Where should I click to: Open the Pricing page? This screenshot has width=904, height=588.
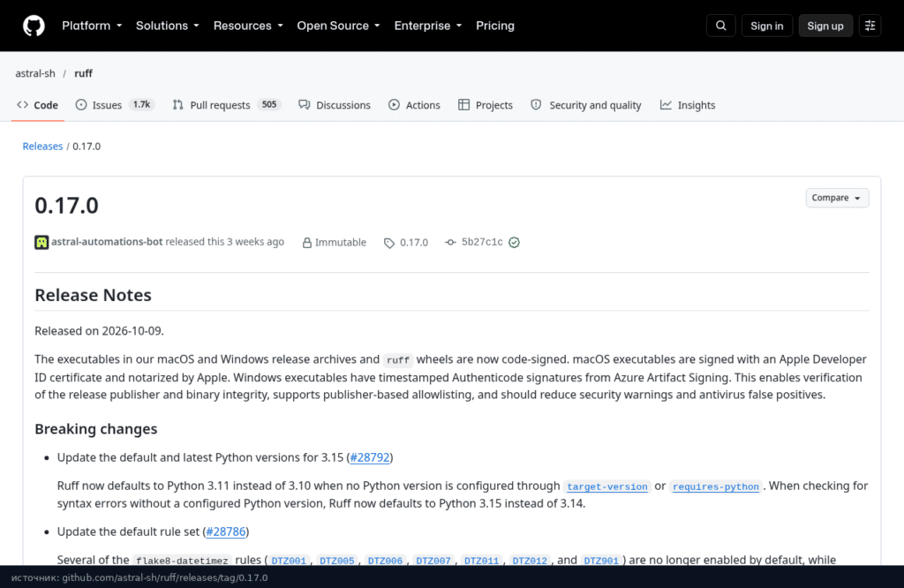pyautogui.click(x=494, y=26)
